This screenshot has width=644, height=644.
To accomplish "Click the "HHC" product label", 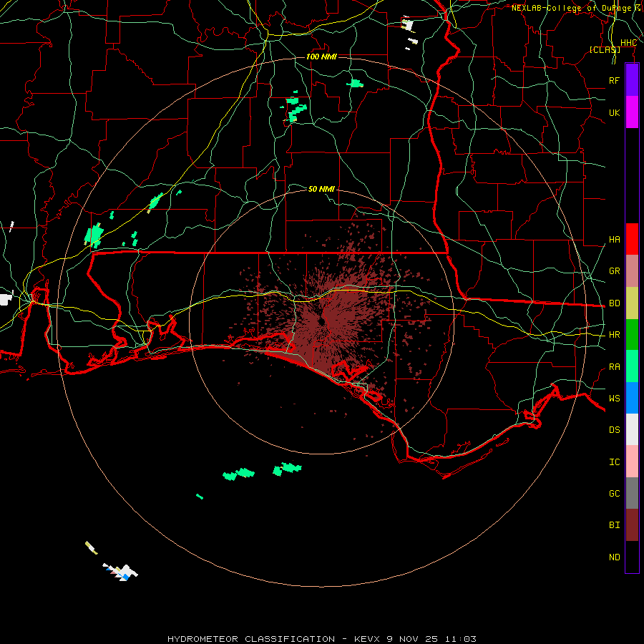I will (628, 43).
